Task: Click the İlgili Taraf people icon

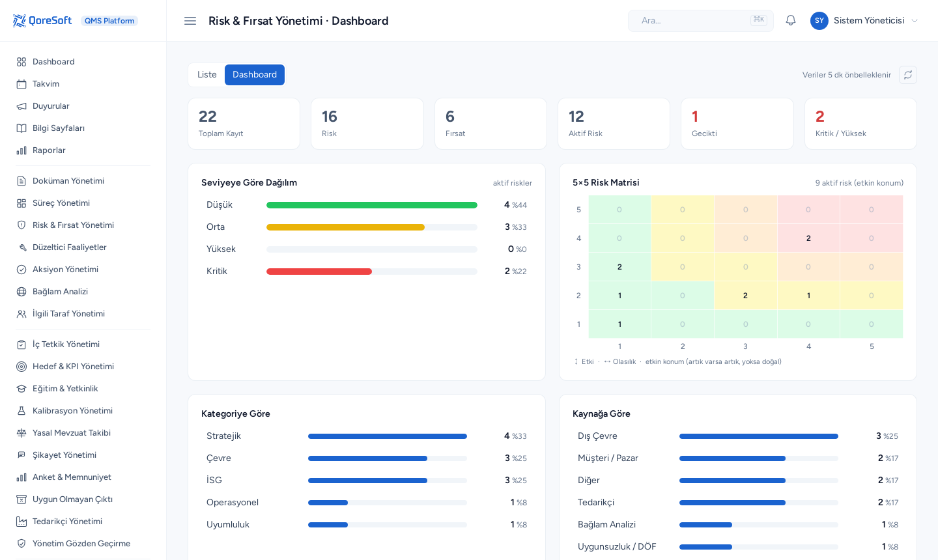Action: [21, 314]
